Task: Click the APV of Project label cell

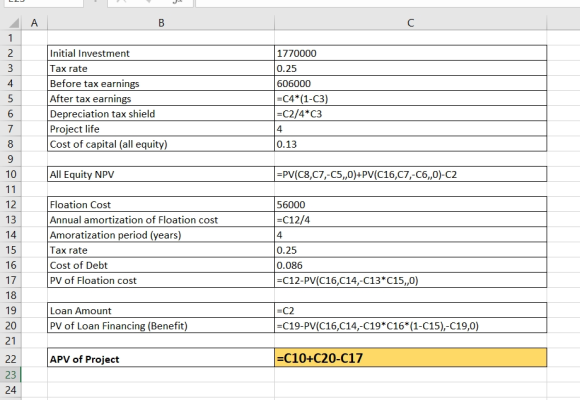Action: coord(161,359)
